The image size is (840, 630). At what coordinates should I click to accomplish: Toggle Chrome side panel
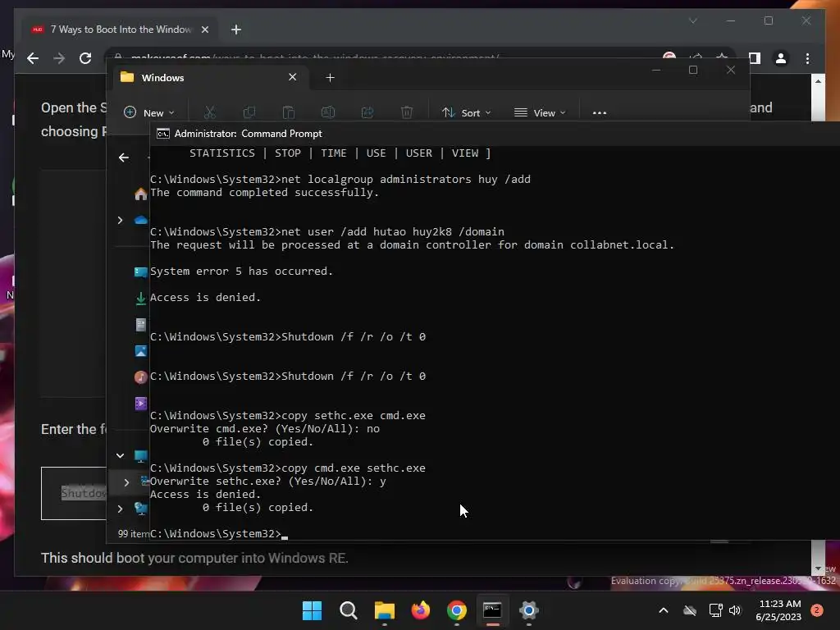coord(755,58)
